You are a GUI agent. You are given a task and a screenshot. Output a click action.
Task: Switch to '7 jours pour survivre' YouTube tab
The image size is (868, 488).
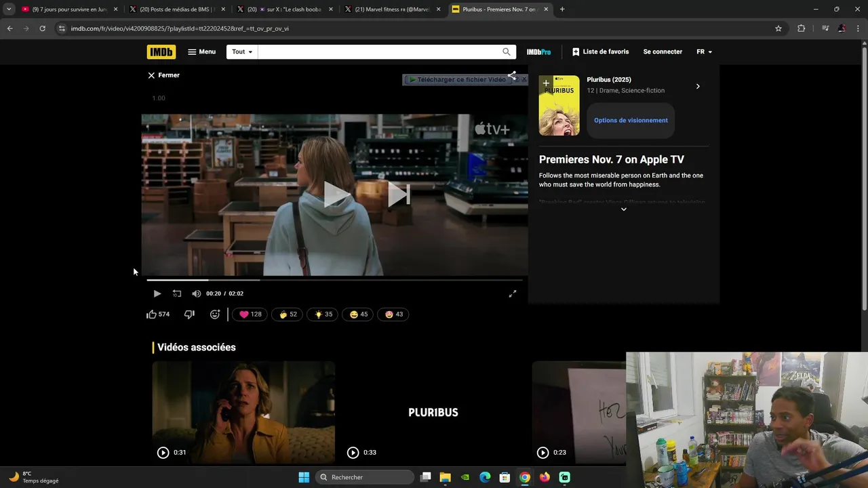pos(68,9)
